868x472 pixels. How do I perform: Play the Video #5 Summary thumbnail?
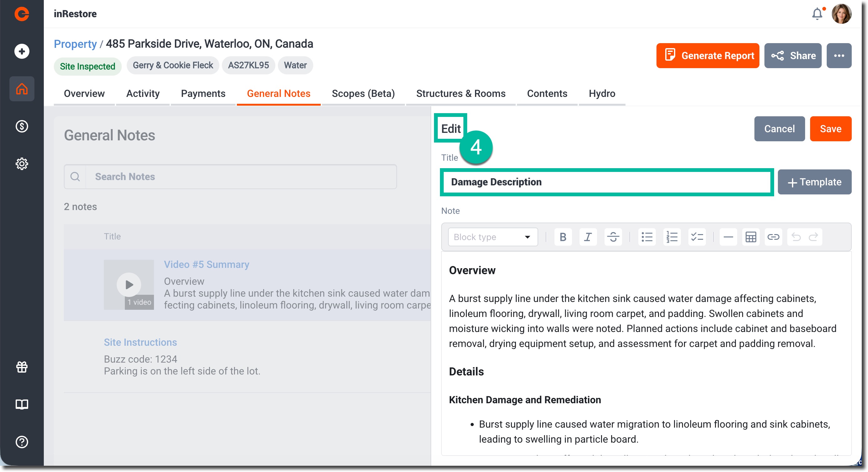[129, 285]
